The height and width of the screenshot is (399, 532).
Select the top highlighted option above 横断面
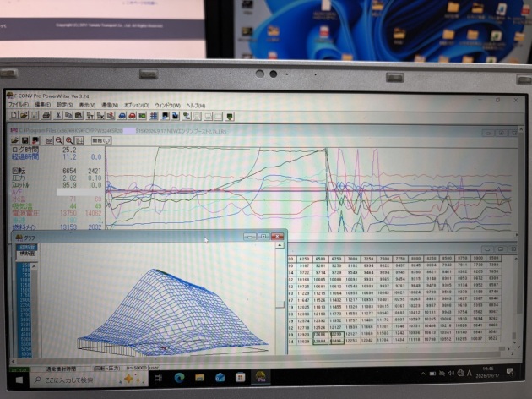pos(27,248)
